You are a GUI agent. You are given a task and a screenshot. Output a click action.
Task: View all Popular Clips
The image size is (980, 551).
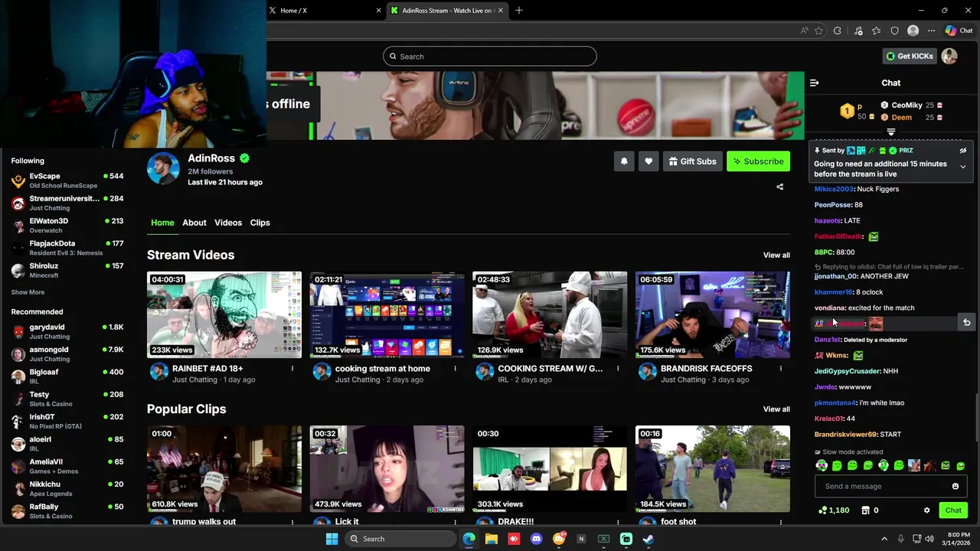[776, 409]
